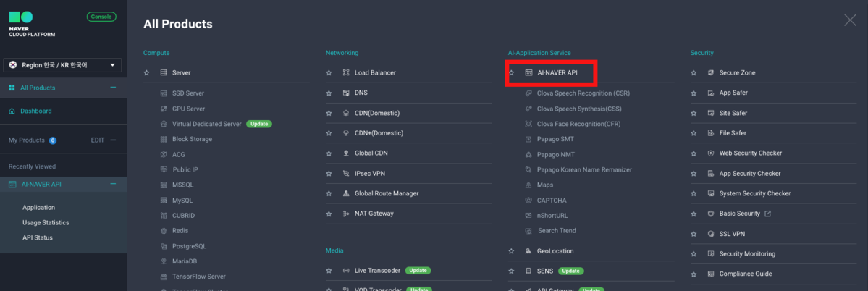Image resolution: width=868 pixels, height=291 pixels.
Task: Click the Load Balancer product icon
Action: click(x=346, y=73)
